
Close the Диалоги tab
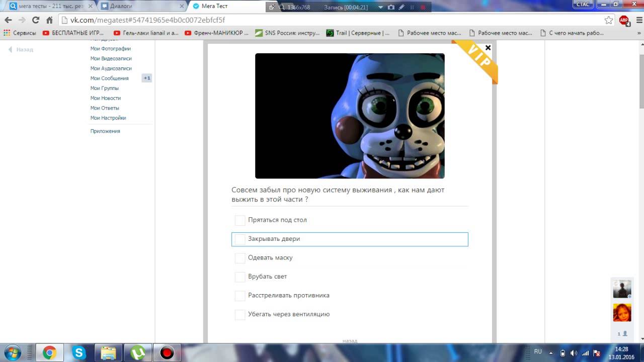pos(182,6)
